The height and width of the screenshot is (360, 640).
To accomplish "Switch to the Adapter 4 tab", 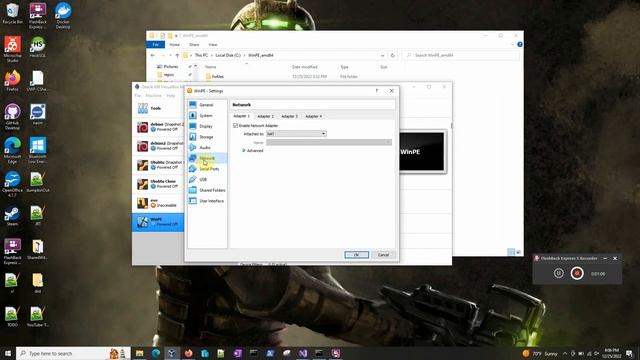I will click(x=313, y=116).
